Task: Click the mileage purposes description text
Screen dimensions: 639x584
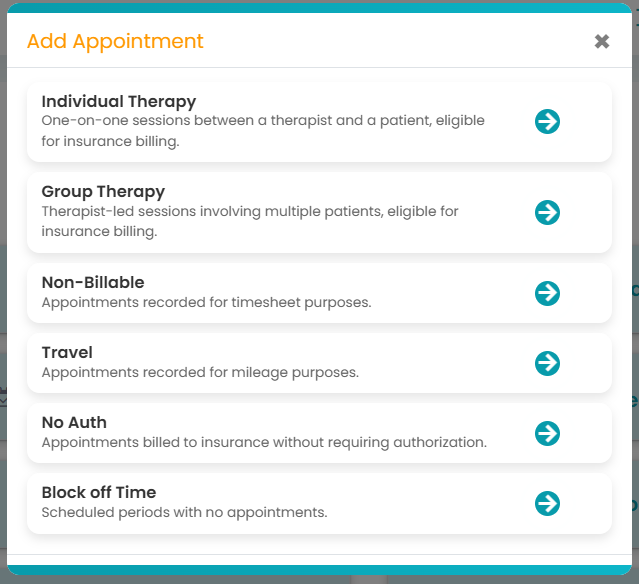Action: [x=200, y=372]
